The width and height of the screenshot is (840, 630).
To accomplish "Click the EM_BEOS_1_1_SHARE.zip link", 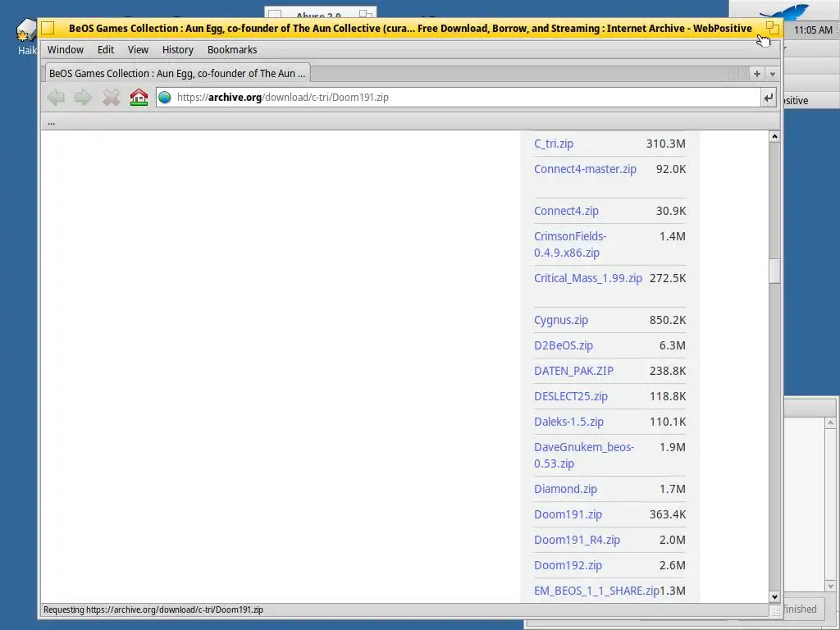I will tap(596, 591).
